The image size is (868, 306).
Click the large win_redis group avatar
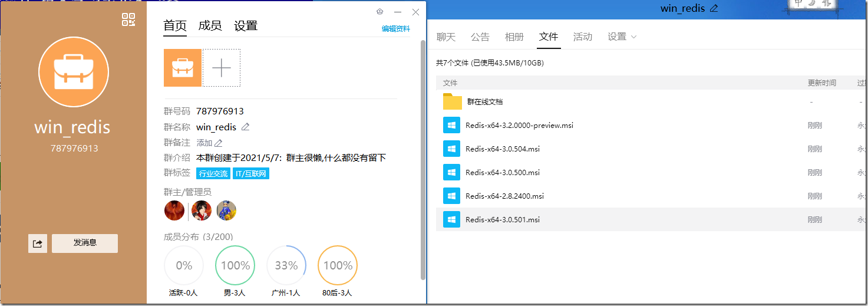(x=74, y=72)
